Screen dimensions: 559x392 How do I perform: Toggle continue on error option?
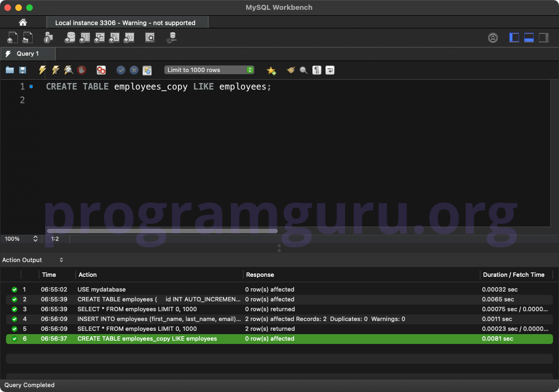point(101,70)
